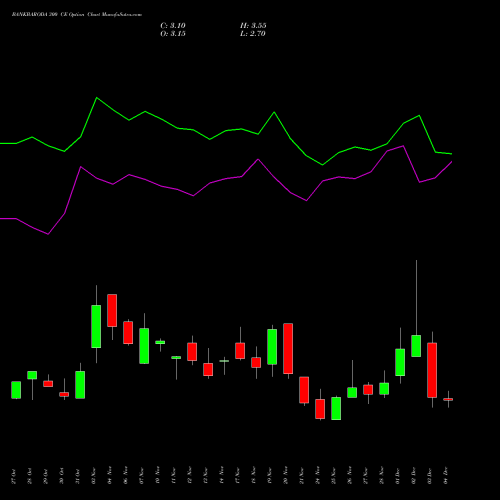Click the 01 Dec date label
500x500 pixels.
point(398,476)
